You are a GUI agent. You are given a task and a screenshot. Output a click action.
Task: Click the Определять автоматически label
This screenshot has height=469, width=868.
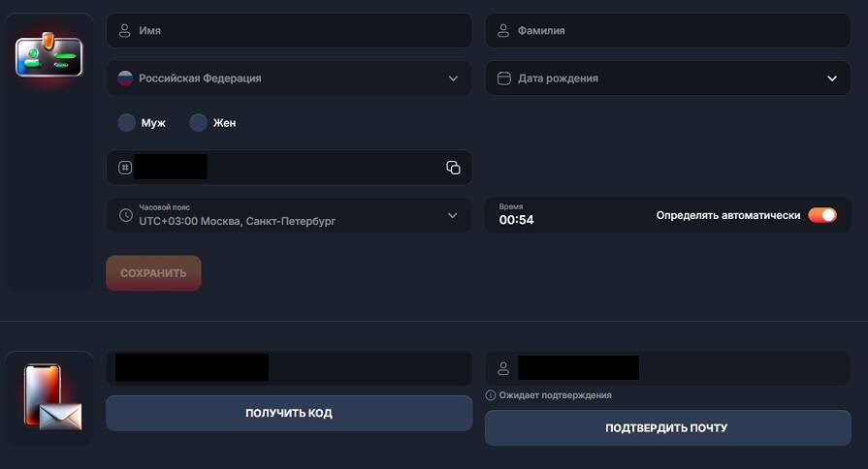click(x=728, y=215)
